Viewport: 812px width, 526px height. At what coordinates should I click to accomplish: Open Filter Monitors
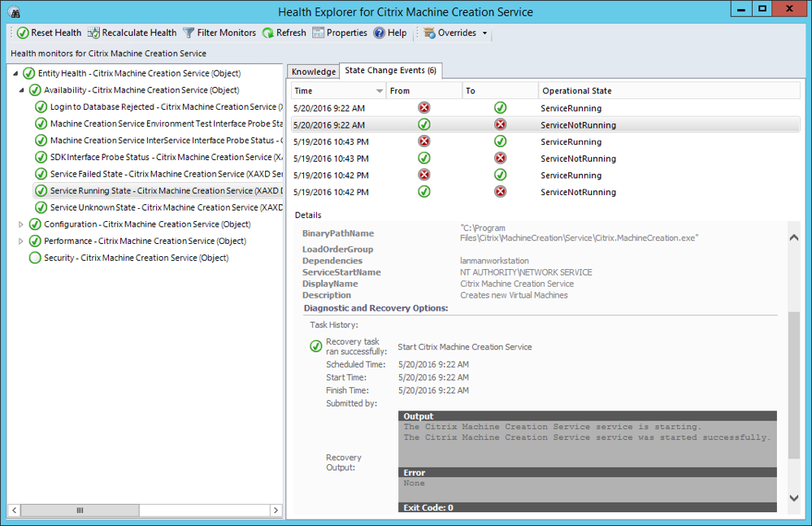tap(219, 33)
